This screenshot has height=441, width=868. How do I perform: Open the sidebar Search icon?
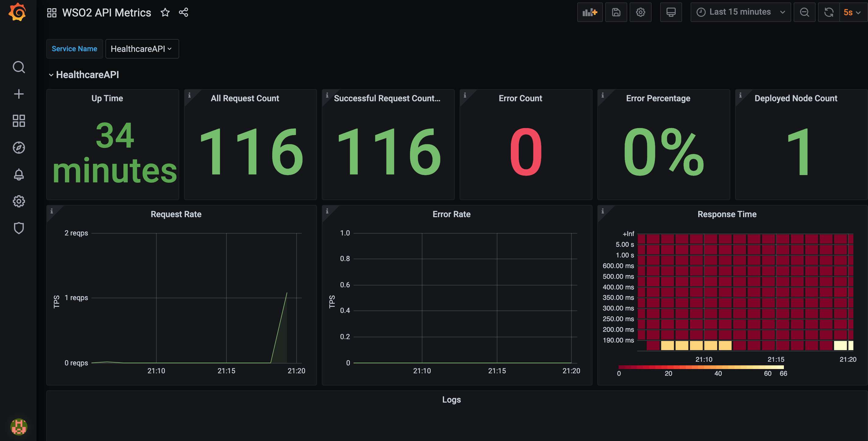coord(19,67)
